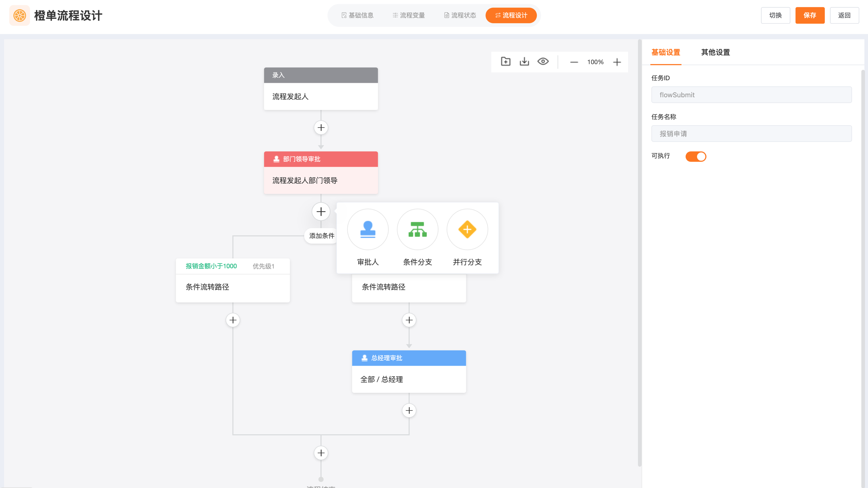Click the right panel vertical scrollbar
The image size is (868, 488).
pyautogui.click(x=863, y=279)
